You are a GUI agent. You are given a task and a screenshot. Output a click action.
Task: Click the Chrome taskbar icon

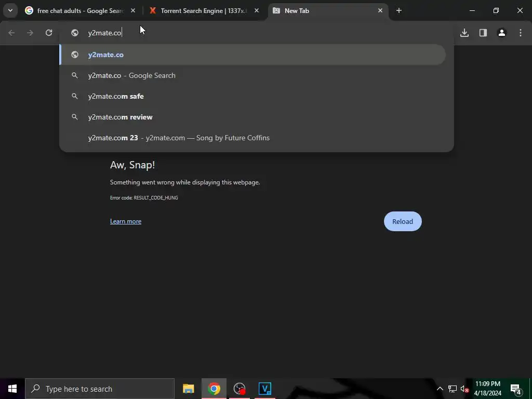click(x=214, y=389)
